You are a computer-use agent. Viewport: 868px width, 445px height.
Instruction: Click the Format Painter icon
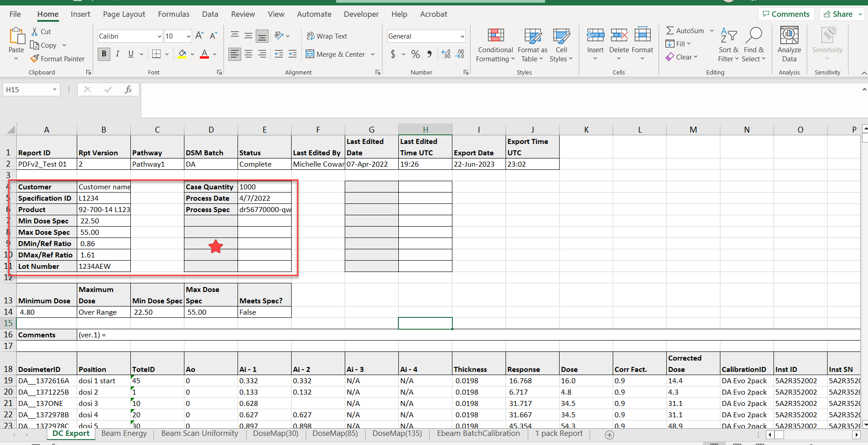pyautogui.click(x=35, y=59)
